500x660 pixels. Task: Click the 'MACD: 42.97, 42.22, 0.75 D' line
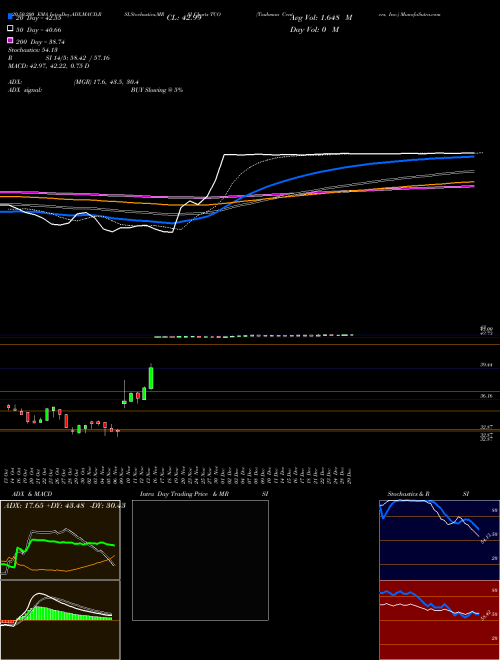49,66
